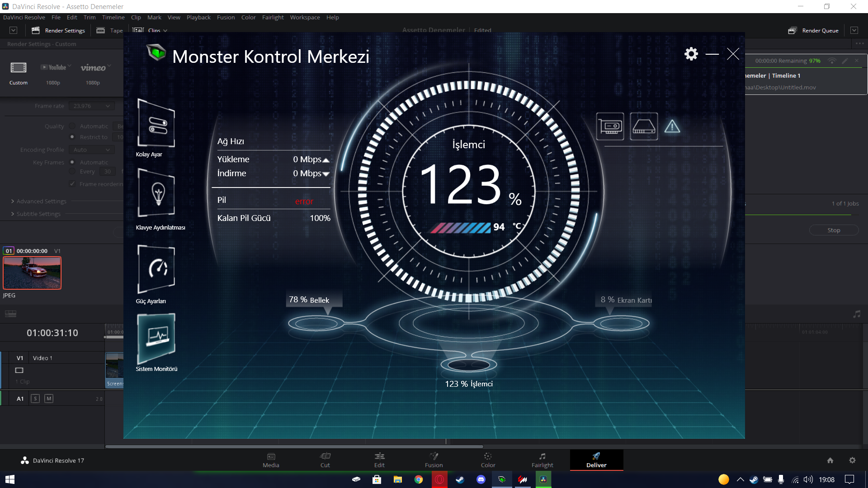Toggle the Tape toolbar button
This screenshot has width=868, height=488.
pos(109,30)
